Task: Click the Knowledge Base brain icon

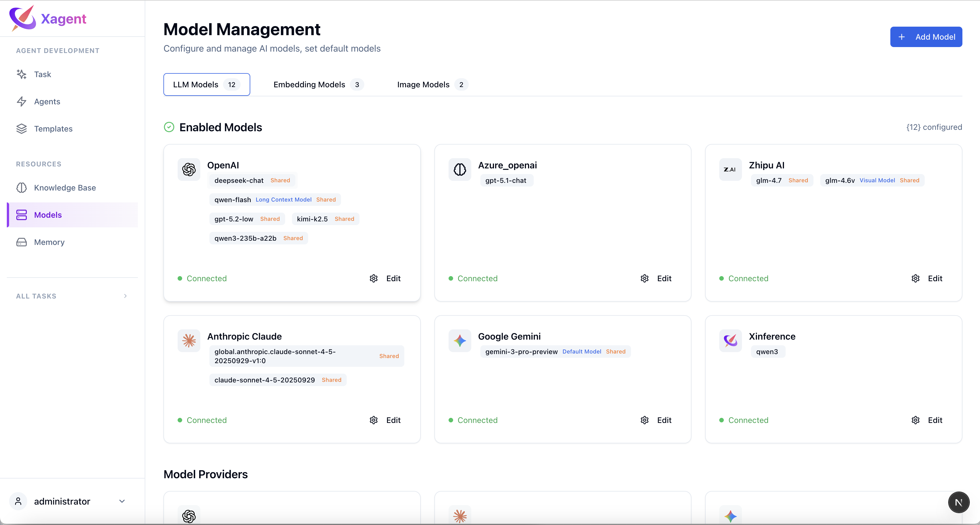Action: pos(22,188)
